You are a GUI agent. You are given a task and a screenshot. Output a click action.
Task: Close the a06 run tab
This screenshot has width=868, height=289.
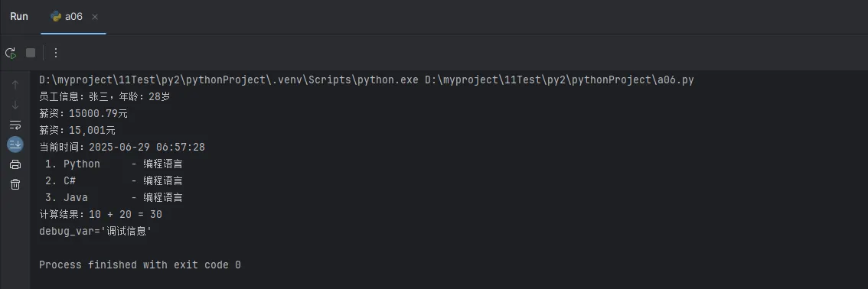point(95,17)
